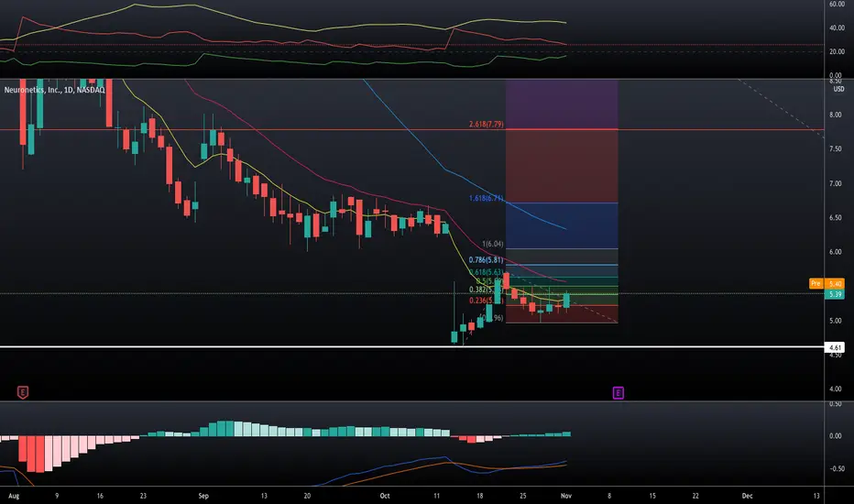Click the teal 5.39 last price label
Screen dimensions: 854x504
[835, 294]
